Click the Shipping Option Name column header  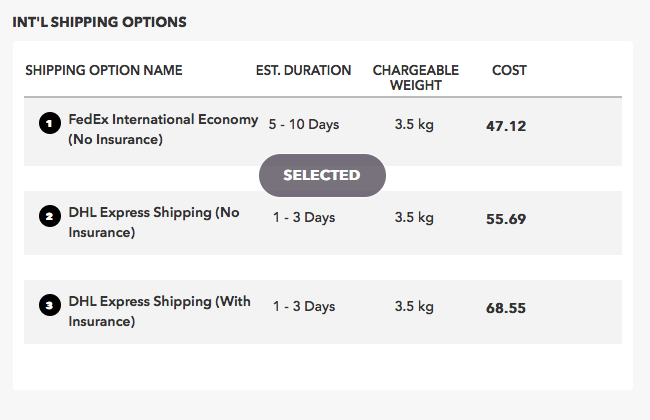click(104, 70)
